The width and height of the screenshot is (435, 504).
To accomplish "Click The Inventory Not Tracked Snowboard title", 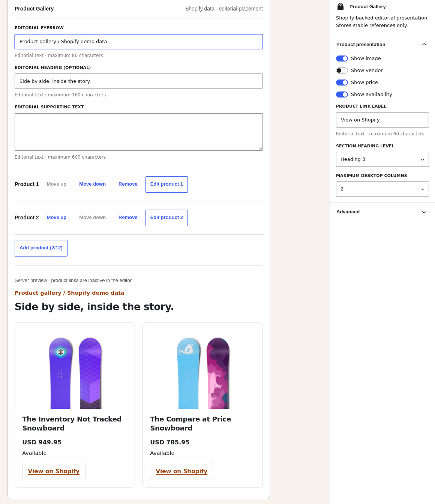I will (72, 424).
